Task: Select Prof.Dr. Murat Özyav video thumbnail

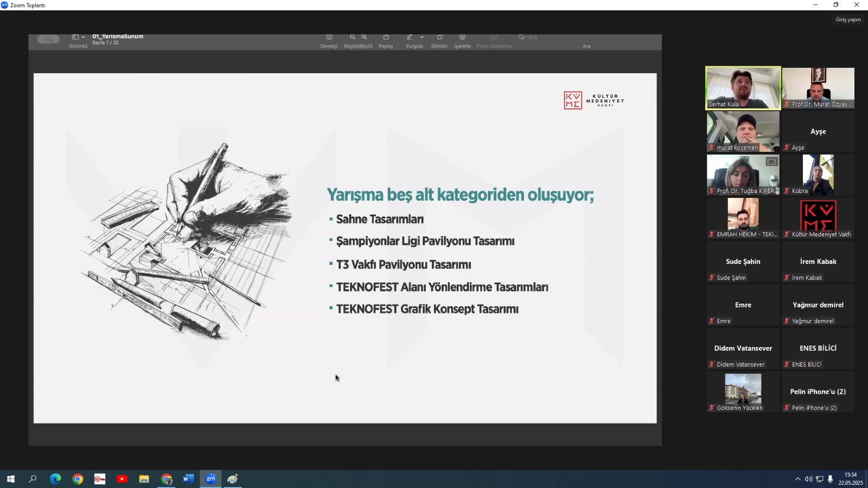Action: click(x=818, y=88)
